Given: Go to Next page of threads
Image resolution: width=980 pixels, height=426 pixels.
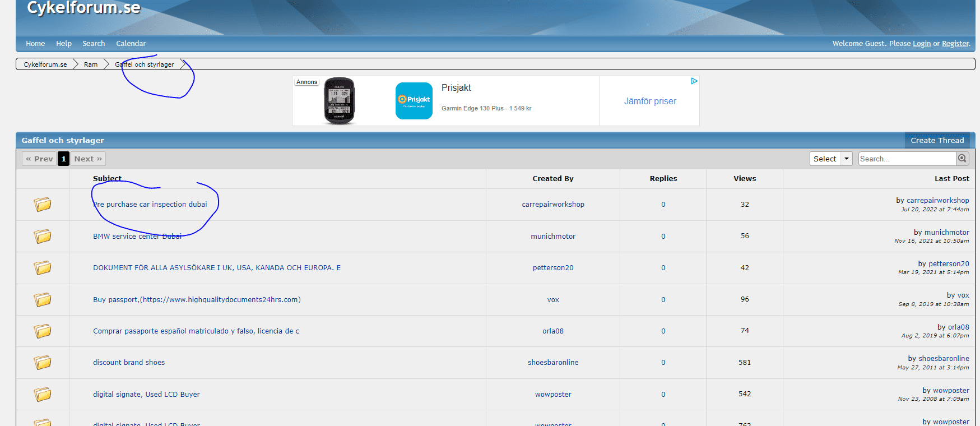Looking at the screenshot, I should pos(88,159).
